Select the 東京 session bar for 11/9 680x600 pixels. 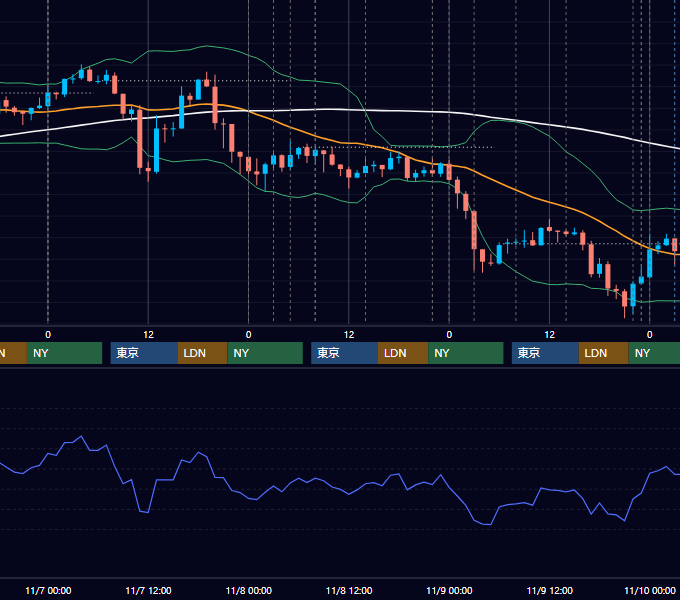545,353
